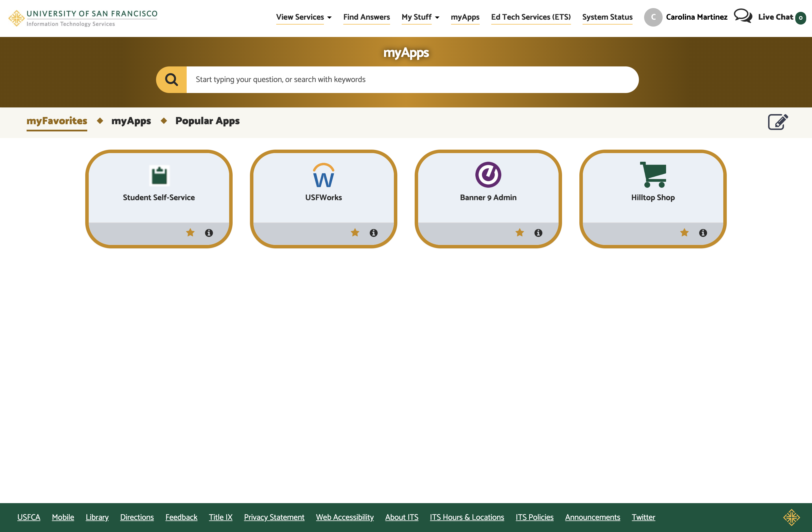Image resolution: width=812 pixels, height=532 pixels.
Task: Show info for Student Self-Service
Action: [209, 232]
